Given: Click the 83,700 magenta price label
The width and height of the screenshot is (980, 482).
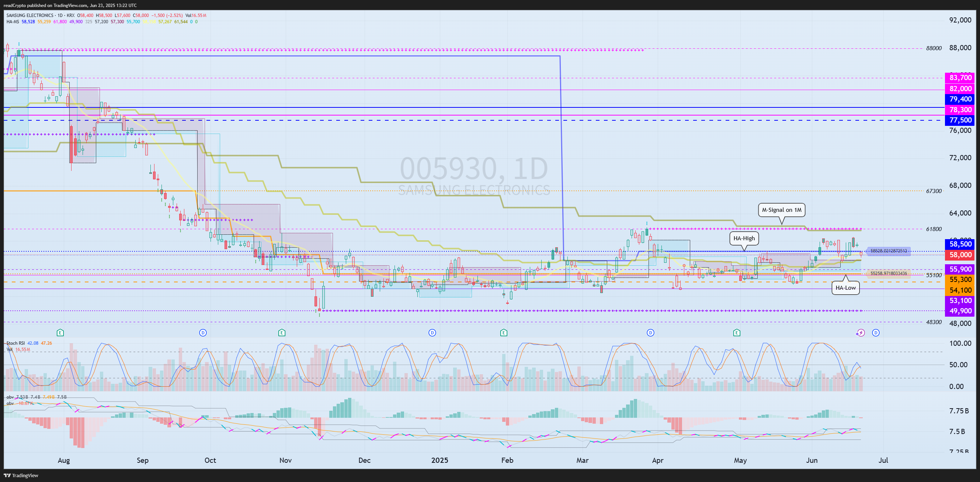Looking at the screenshot, I should pos(960,78).
